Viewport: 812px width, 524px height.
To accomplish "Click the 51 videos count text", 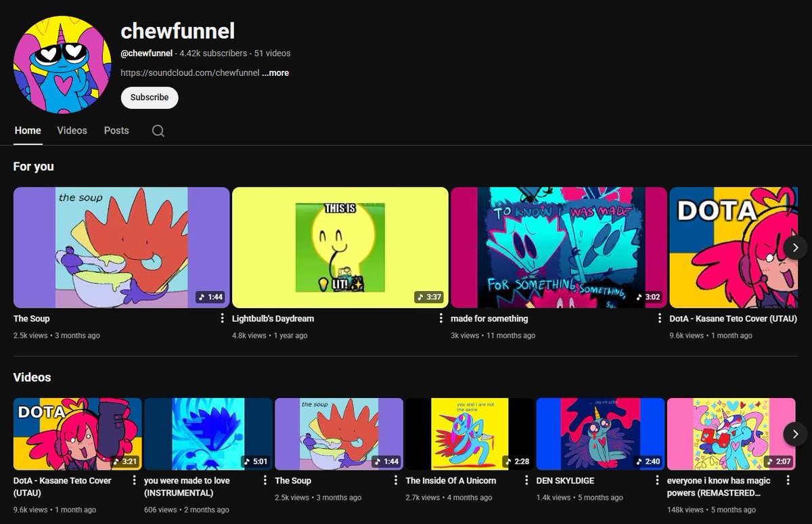I will coord(273,53).
